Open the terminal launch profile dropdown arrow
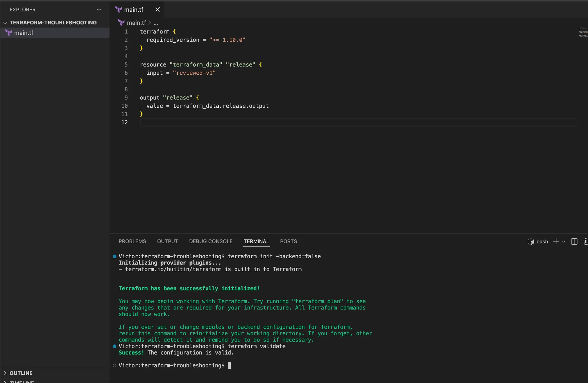This screenshot has width=588, height=383. tap(564, 242)
